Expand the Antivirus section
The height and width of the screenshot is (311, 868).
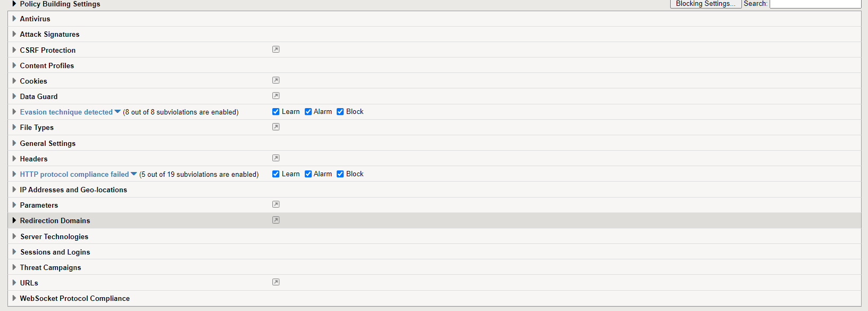(14, 19)
